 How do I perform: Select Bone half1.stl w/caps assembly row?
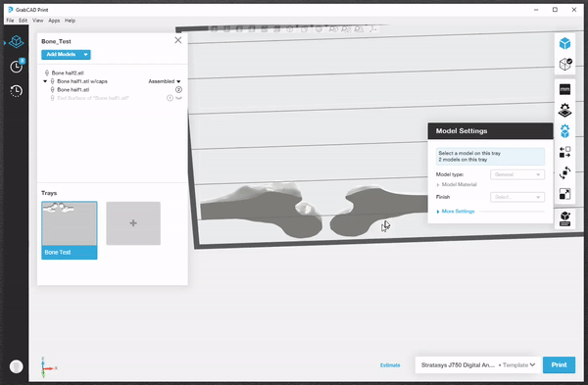pyautogui.click(x=82, y=81)
